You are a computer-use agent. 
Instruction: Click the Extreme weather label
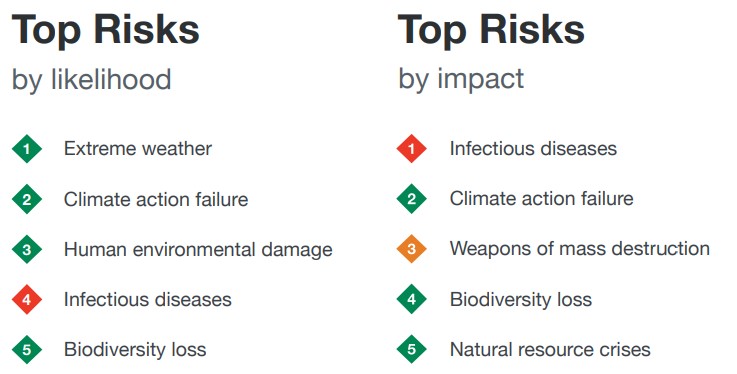[x=138, y=149]
